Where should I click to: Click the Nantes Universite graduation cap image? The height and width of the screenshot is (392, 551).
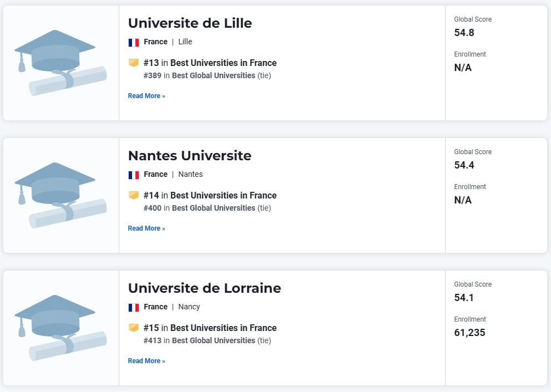(60, 195)
